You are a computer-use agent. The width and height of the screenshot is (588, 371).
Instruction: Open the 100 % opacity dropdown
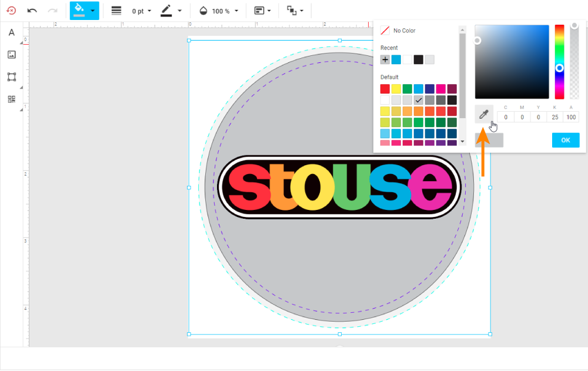tap(219, 11)
